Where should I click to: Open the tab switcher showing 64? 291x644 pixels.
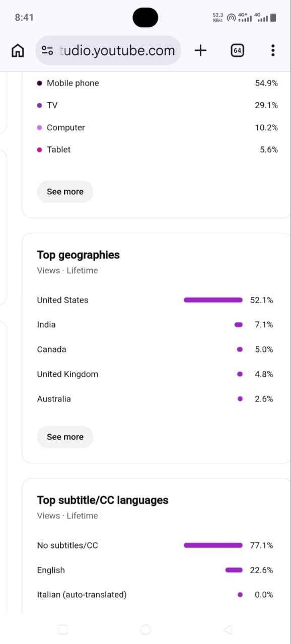tap(237, 50)
